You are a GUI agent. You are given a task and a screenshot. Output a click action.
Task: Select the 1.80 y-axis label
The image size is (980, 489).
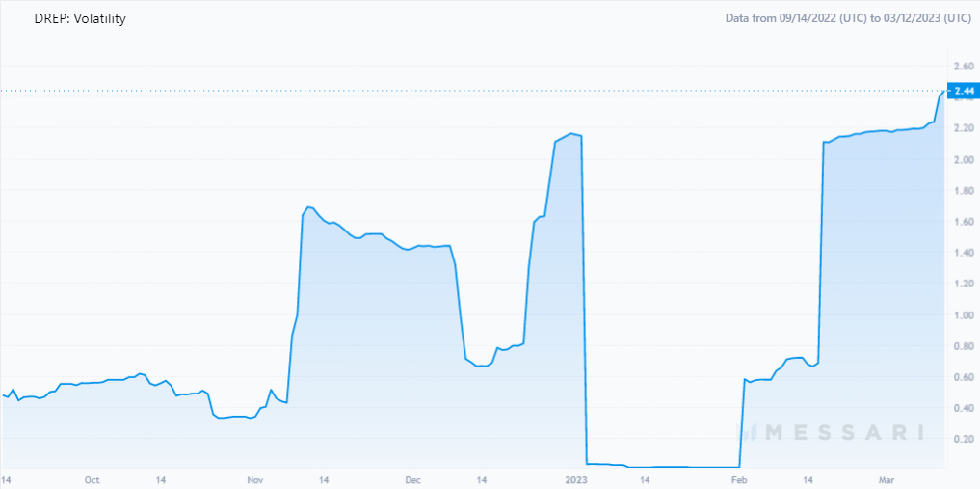[963, 191]
